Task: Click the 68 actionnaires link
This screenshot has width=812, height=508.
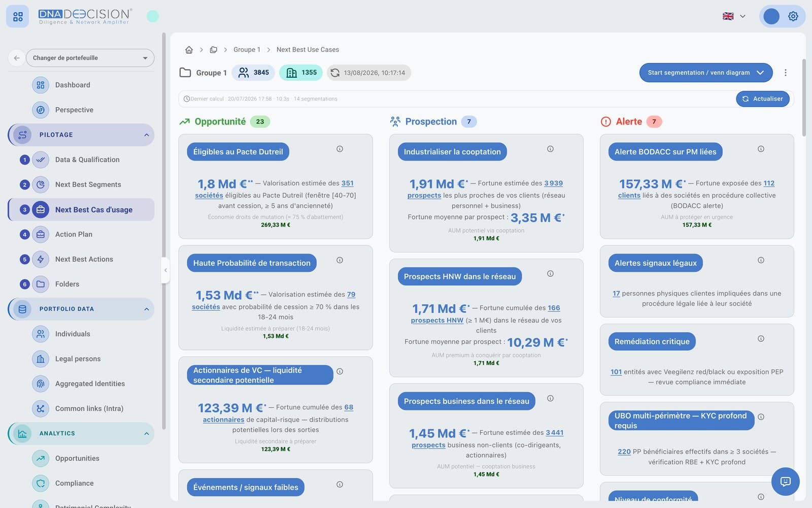Action: coord(349,407)
